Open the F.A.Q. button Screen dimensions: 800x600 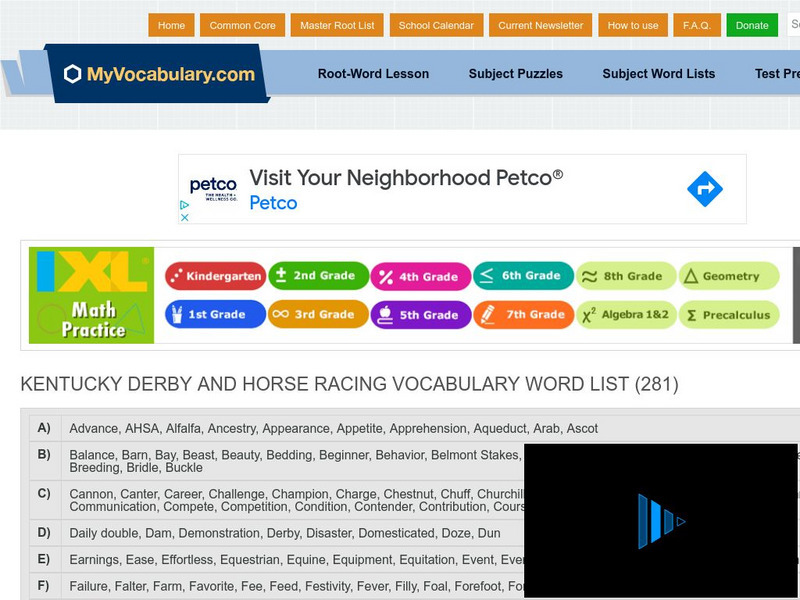(x=697, y=26)
